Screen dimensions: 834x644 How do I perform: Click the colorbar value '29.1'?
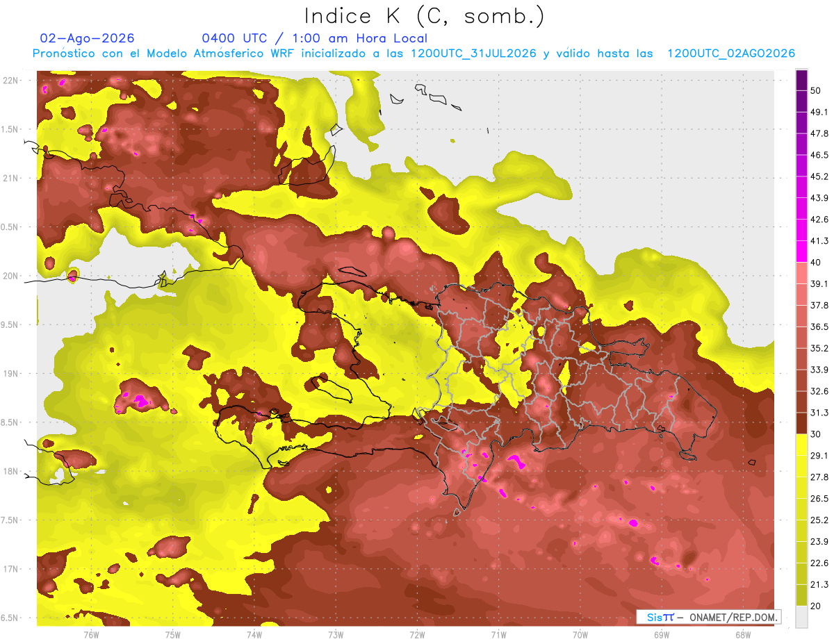[x=819, y=456]
